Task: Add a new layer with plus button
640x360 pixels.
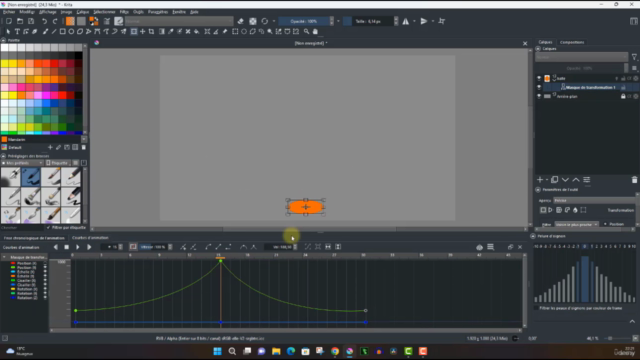Action: pos(540,180)
